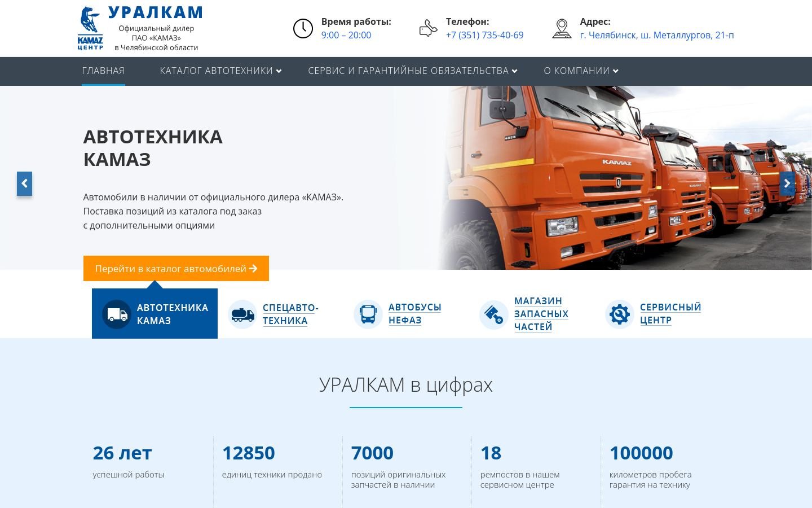Viewport: 812px width, 508px height.
Task: Click the slide description about автомобили в наличии
Action: point(213,211)
